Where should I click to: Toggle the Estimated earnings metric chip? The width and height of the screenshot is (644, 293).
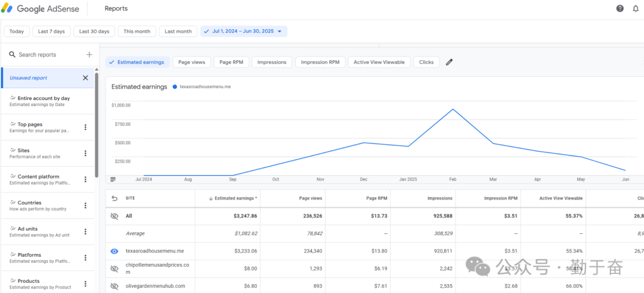pos(138,63)
